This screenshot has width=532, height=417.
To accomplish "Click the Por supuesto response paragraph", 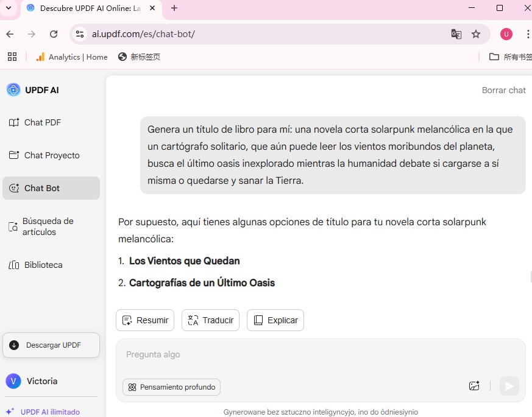I will [302, 231].
